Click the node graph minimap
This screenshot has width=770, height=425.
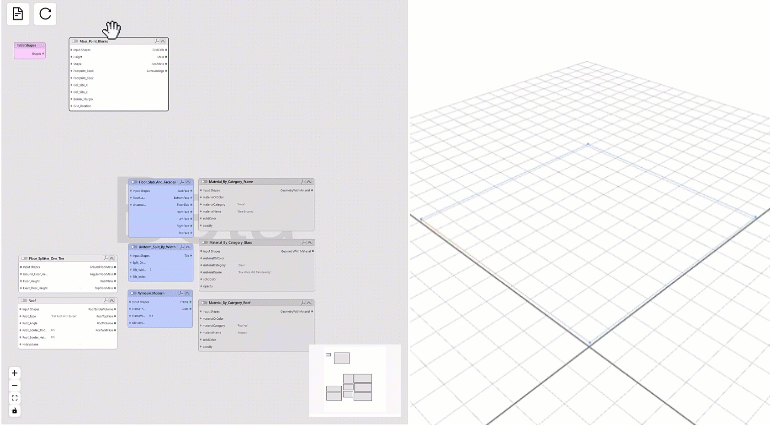click(x=355, y=381)
